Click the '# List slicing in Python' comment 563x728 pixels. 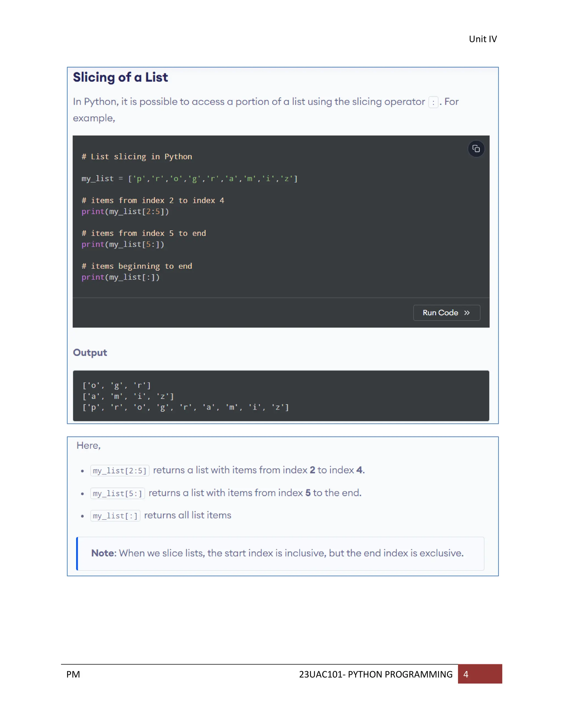[x=137, y=157]
